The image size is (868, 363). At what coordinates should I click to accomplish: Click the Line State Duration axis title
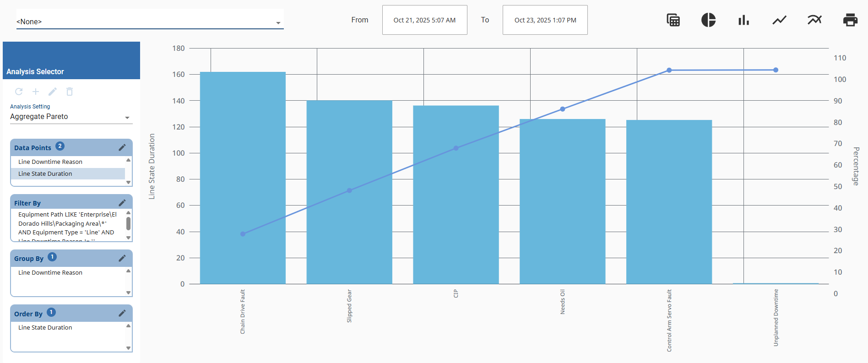(x=152, y=166)
